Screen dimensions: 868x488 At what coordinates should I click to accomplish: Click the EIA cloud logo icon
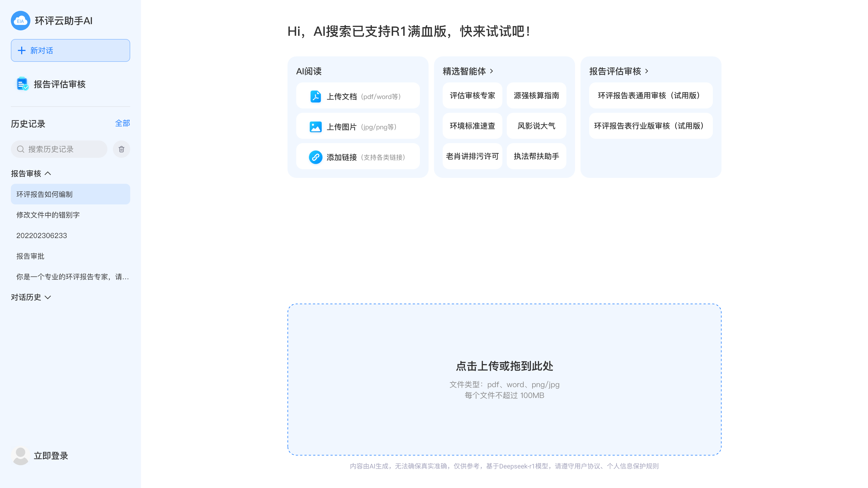pos(20,21)
